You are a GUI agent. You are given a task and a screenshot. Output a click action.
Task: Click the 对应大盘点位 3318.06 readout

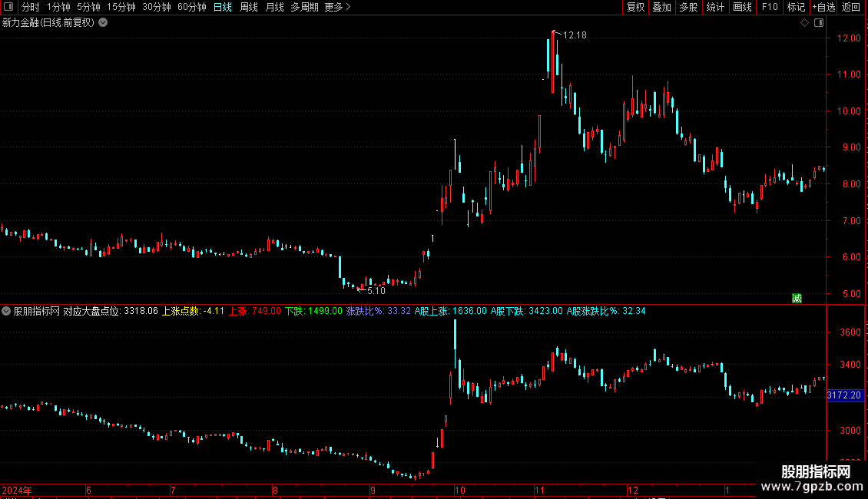click(x=111, y=311)
